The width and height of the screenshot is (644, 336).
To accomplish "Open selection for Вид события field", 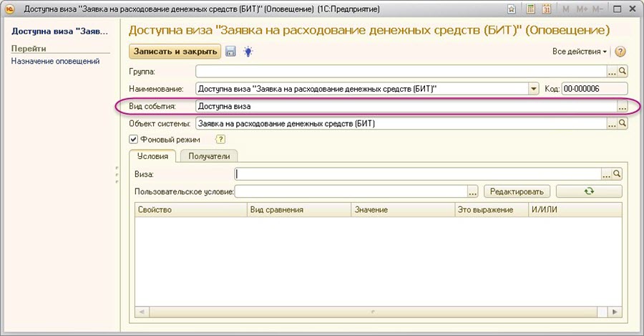I will pos(622,106).
